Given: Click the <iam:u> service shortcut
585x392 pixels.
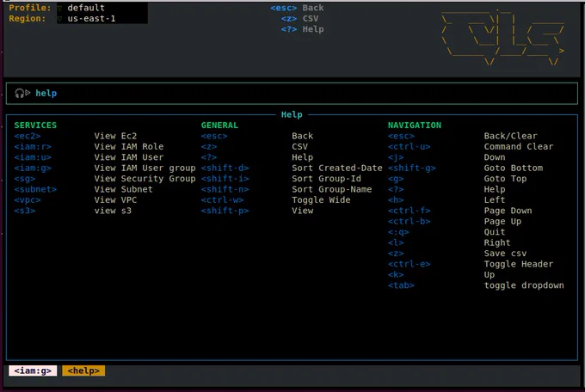Looking at the screenshot, I should point(33,157).
